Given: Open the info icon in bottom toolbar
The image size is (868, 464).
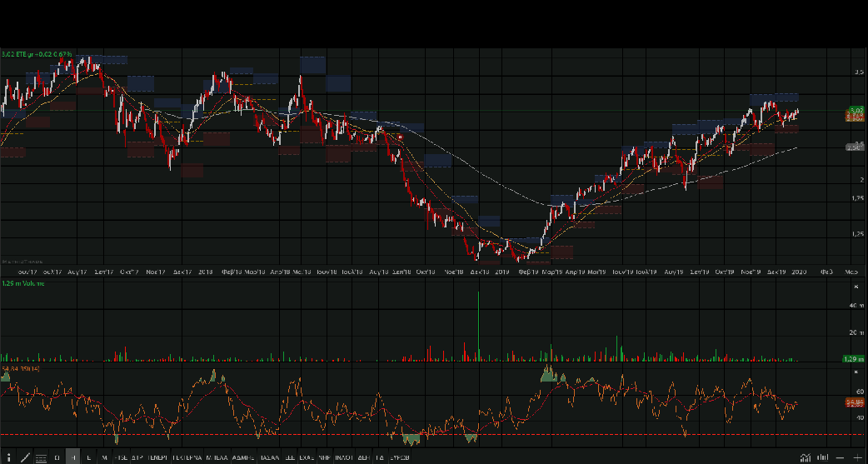Looking at the screenshot, I should tap(8, 457).
